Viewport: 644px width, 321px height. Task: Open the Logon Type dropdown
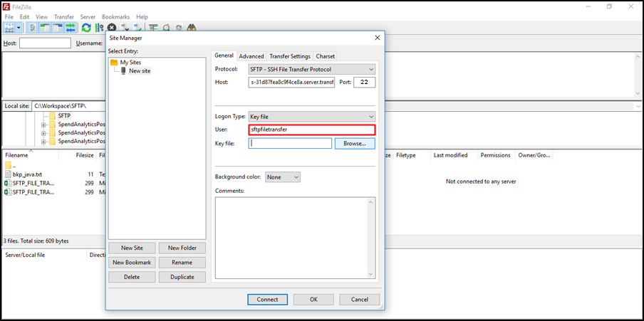click(x=311, y=117)
